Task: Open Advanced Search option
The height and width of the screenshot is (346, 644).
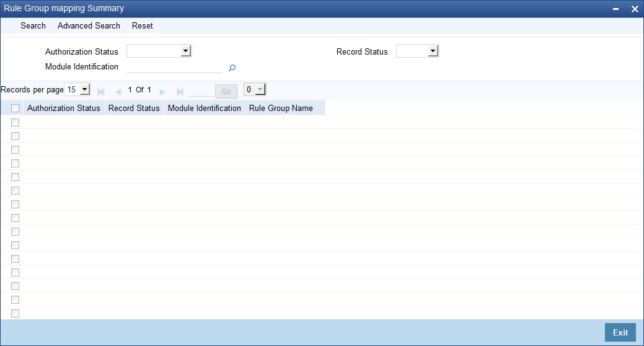Action: pos(89,25)
